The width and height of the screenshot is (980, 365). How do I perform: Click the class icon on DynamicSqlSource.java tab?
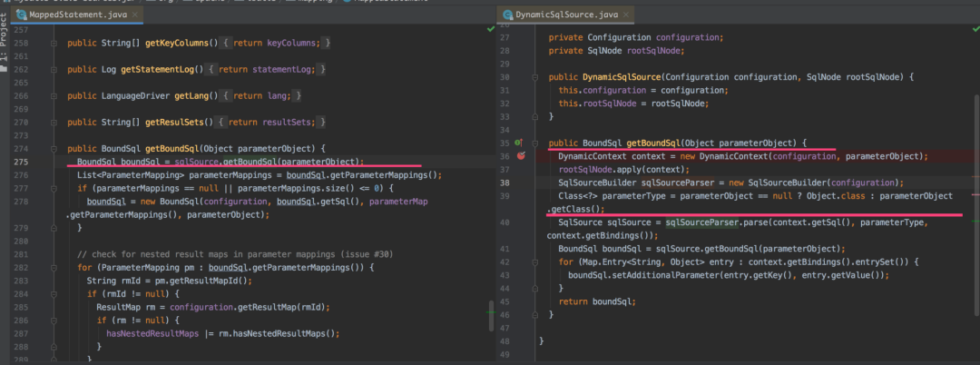[506, 15]
